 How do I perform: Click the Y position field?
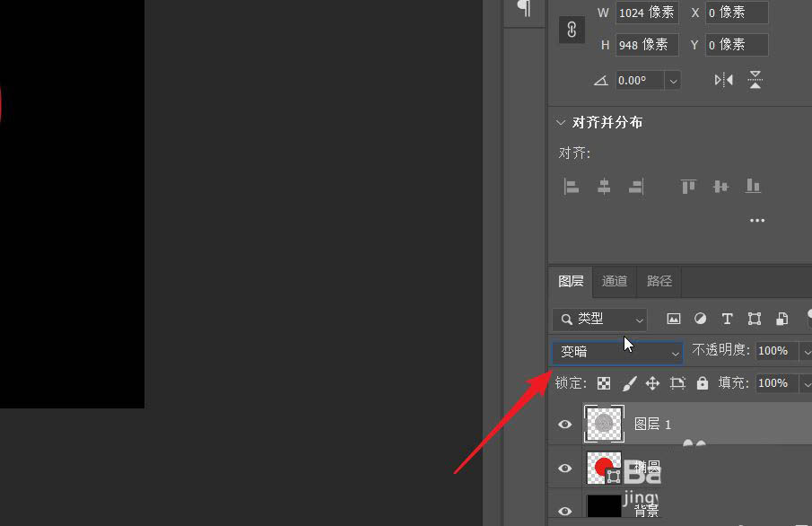coord(737,45)
